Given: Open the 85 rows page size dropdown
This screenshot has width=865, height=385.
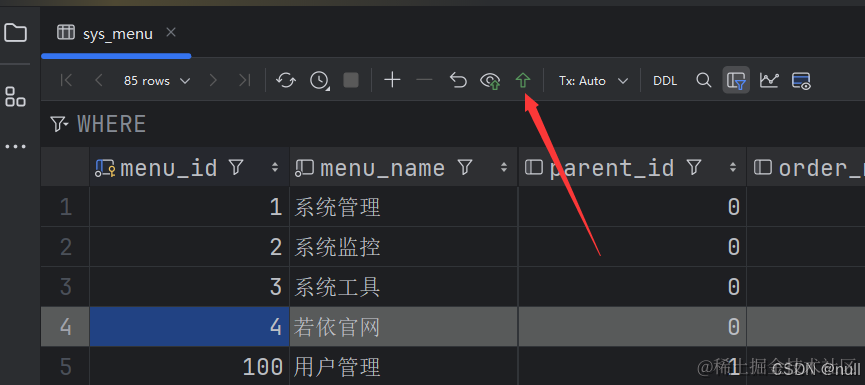Looking at the screenshot, I should (x=157, y=81).
